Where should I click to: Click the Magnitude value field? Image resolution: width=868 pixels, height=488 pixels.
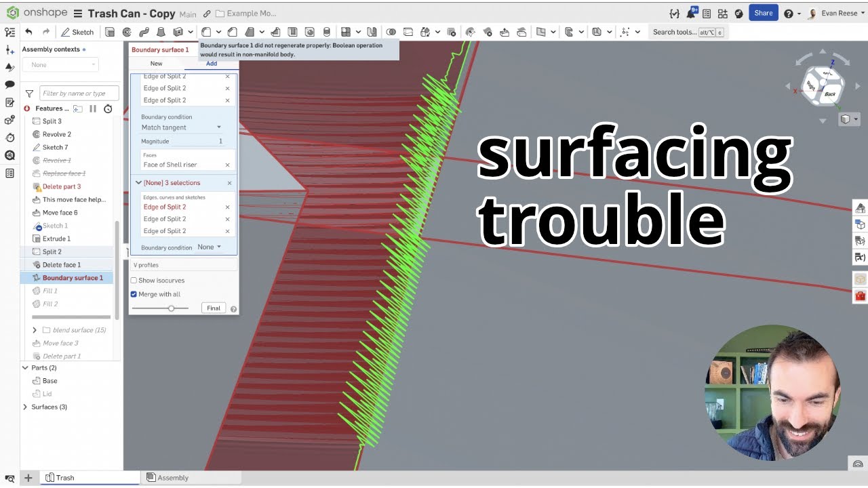point(198,141)
